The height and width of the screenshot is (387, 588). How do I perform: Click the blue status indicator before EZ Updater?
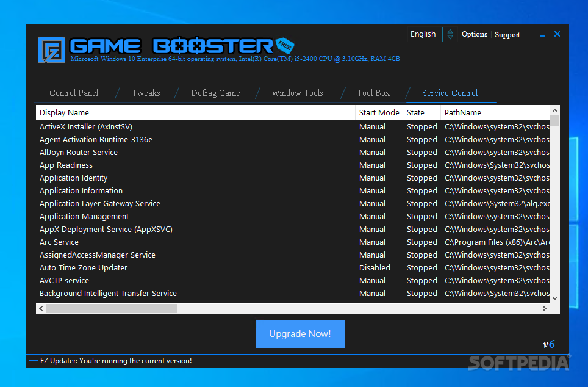[34, 361]
